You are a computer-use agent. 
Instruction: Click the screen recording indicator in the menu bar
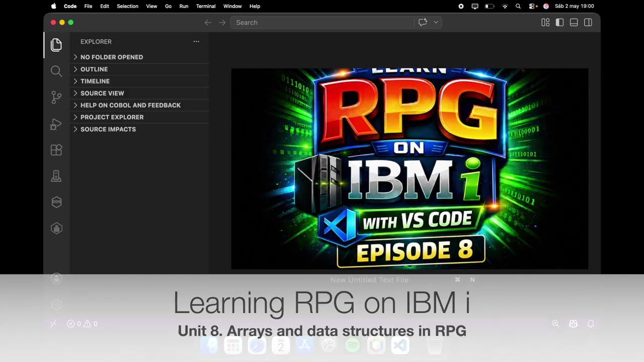pyautogui.click(x=461, y=6)
